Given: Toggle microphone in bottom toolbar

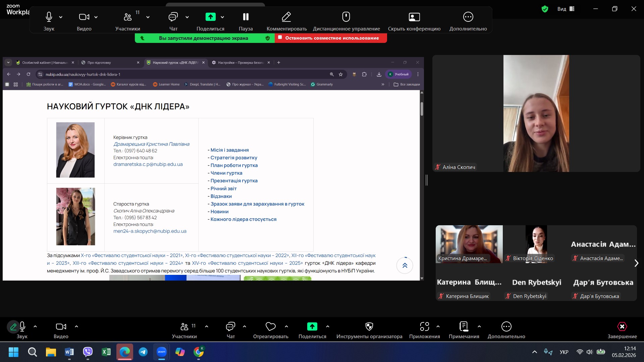Looking at the screenshot, I should pos(22,326).
